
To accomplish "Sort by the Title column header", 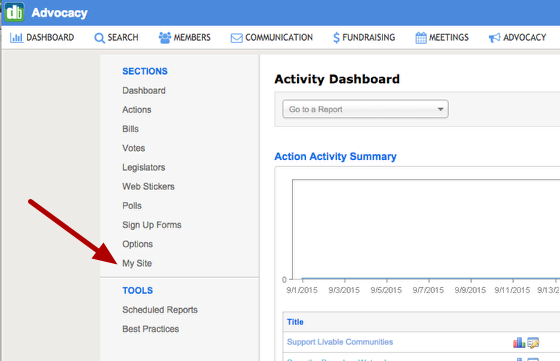I will click(295, 322).
